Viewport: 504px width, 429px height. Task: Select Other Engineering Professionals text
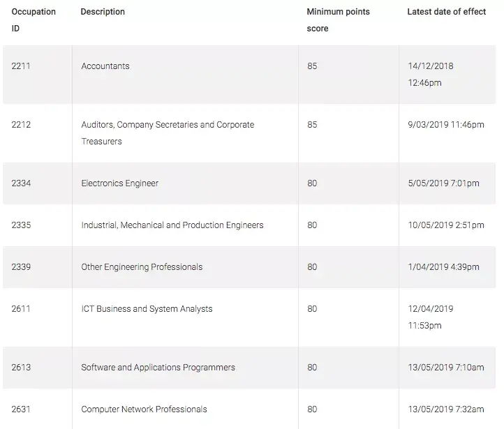click(x=142, y=267)
